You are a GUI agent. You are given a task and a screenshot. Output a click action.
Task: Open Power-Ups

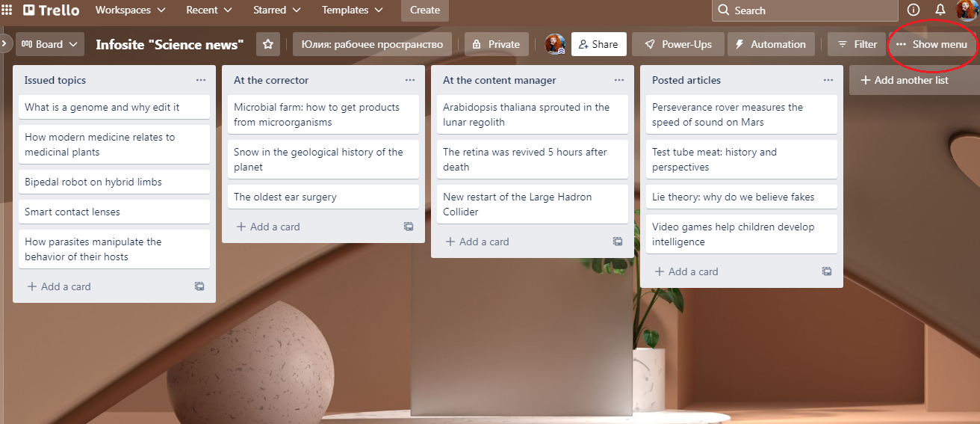(677, 44)
